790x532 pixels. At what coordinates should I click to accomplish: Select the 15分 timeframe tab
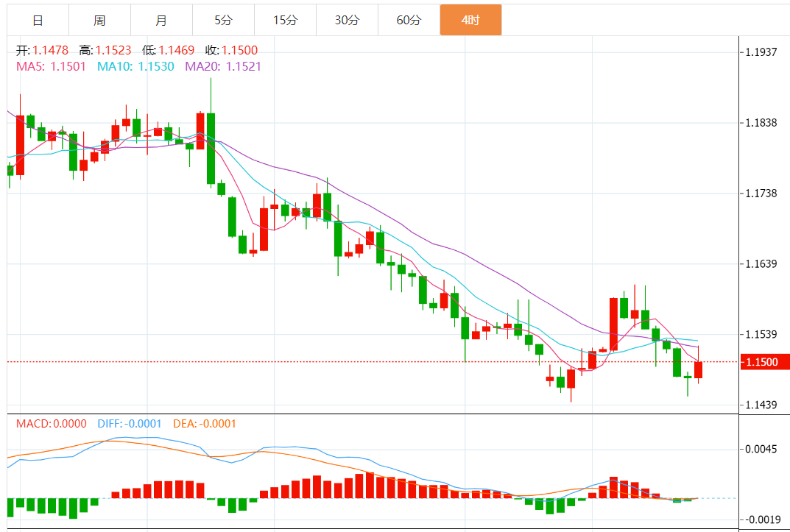click(286, 20)
